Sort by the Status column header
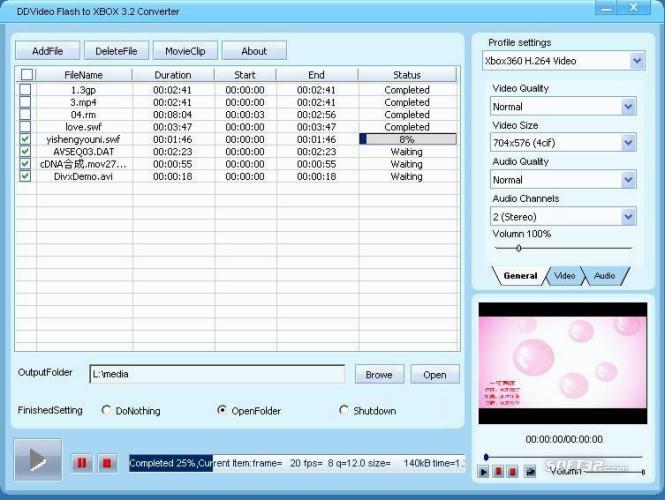 (x=407, y=75)
